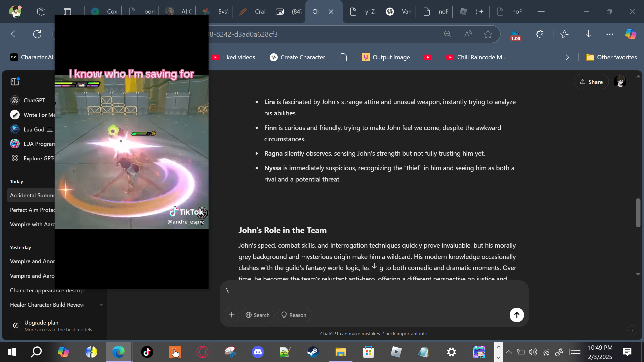Viewport: 644px width, 362px height.
Task: Open the video speed 1.00 extension
Action: pos(515,35)
